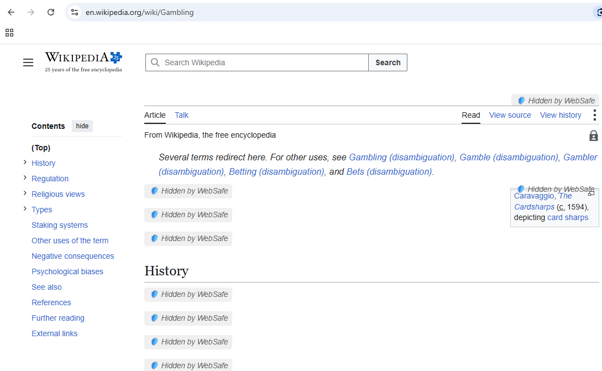
Task: Open Gambling (disambiguation) link
Action: (401, 157)
